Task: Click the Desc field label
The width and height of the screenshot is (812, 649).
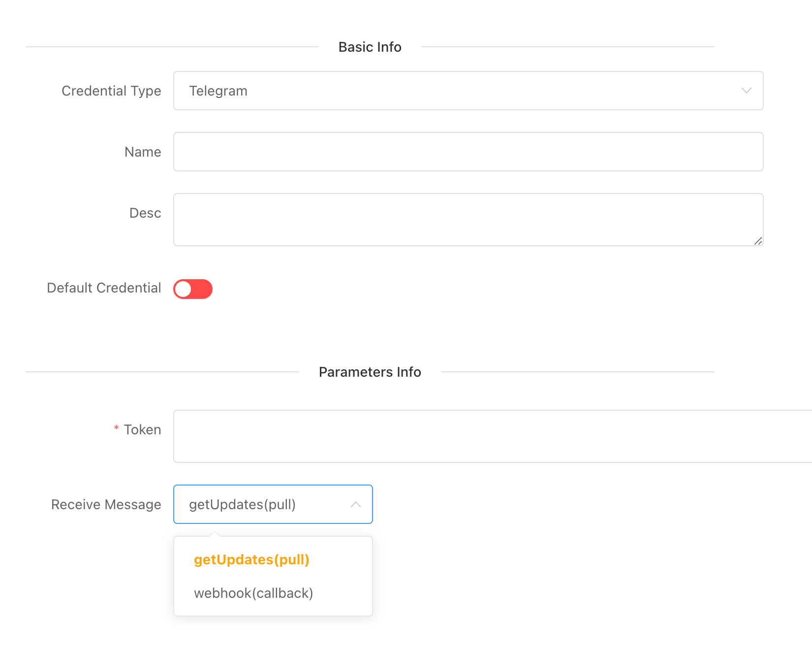Action: 145,213
